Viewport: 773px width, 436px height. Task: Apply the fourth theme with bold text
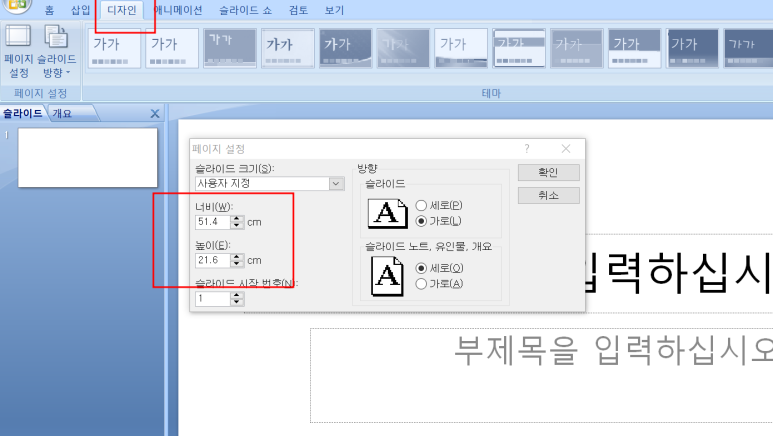(x=287, y=48)
